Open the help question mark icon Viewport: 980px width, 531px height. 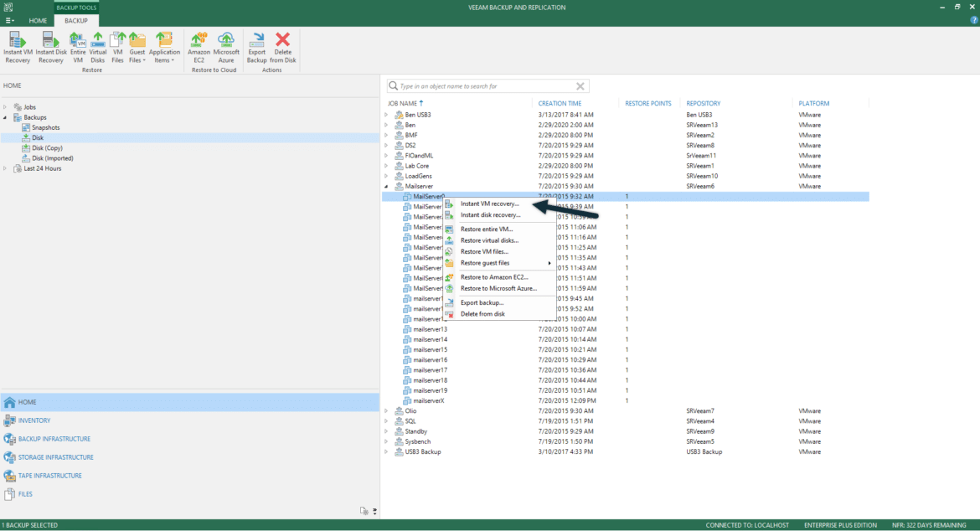[x=974, y=20]
